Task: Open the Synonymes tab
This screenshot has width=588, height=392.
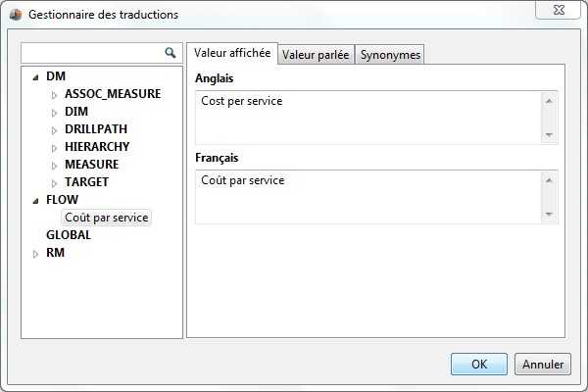Action: [390, 55]
